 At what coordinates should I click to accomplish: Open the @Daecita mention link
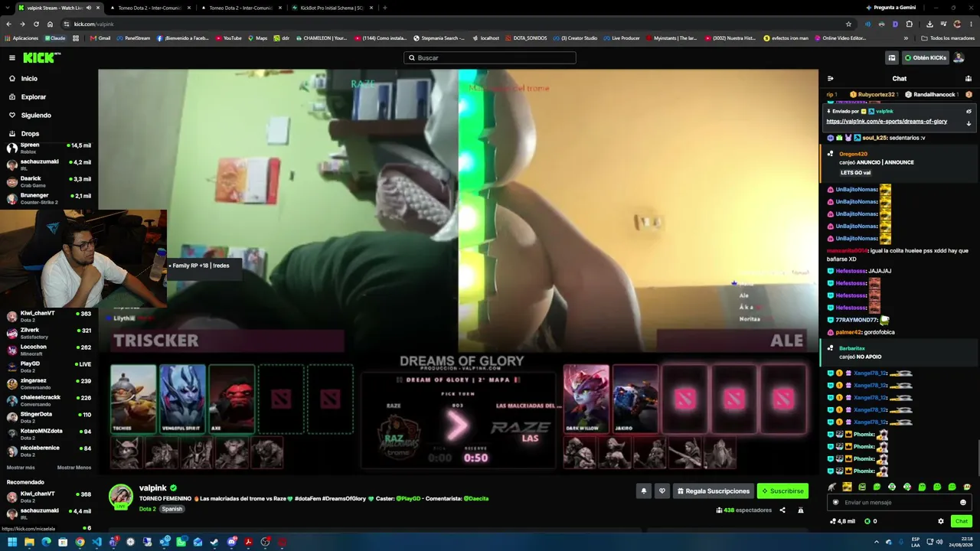(475, 499)
